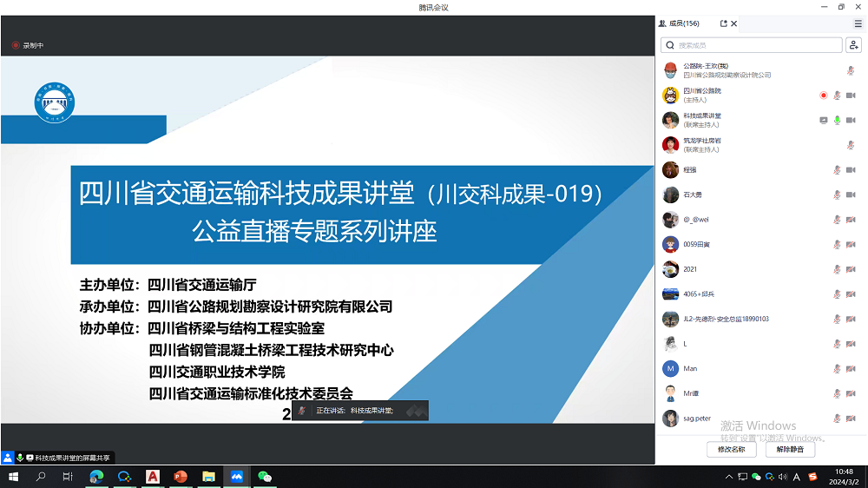The image size is (868, 488).
Task: Open WeChat from taskbar
Action: (265, 477)
